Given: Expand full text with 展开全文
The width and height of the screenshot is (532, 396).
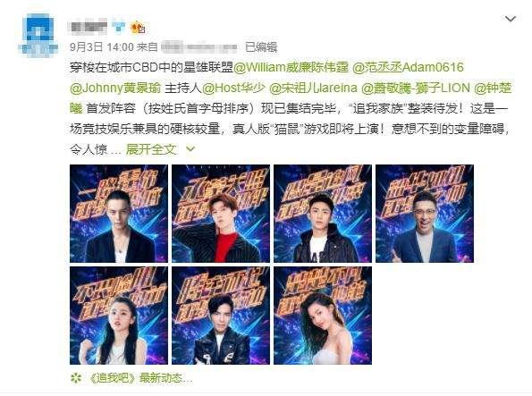Looking at the screenshot, I should pyautogui.click(x=151, y=149).
